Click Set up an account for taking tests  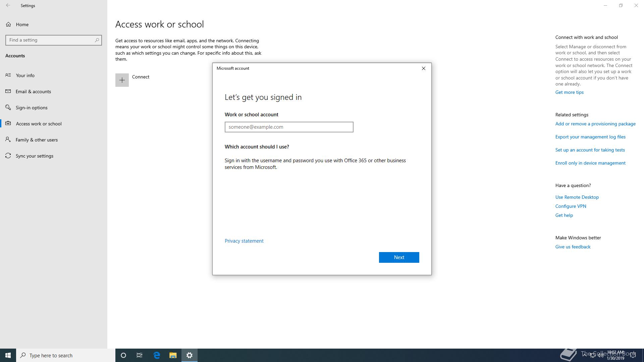[x=590, y=150]
